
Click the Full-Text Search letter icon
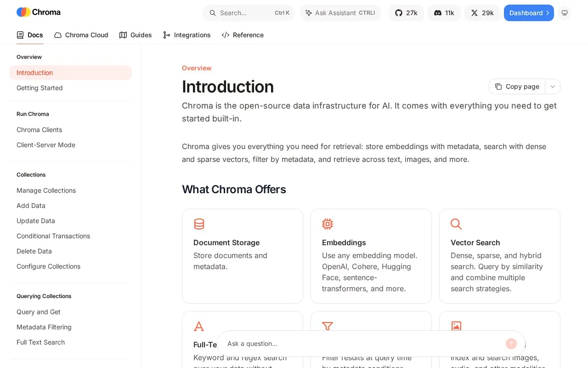[x=199, y=326]
